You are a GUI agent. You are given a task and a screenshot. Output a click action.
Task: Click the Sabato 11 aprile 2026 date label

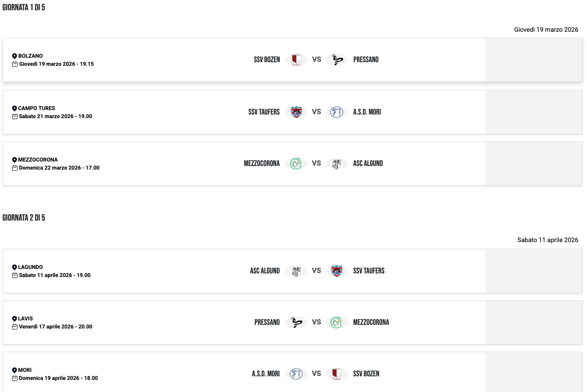click(548, 240)
